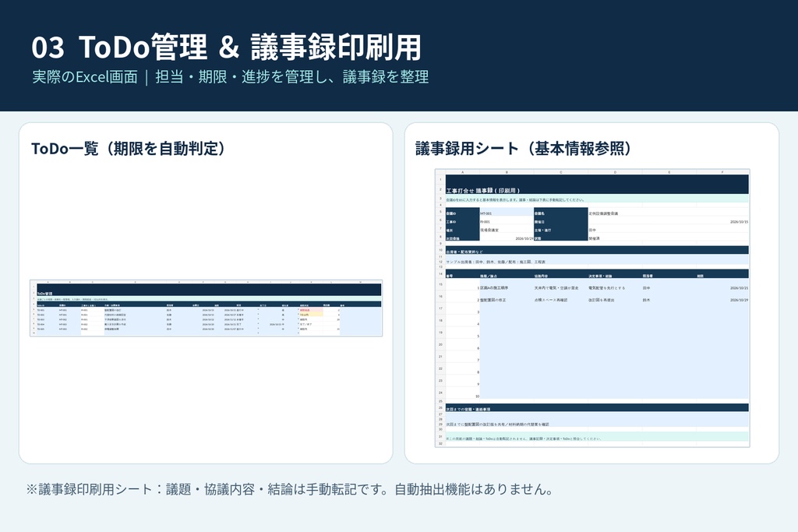Screen dimensions: 798x532
Task: Select column header A of 議事録 sheet
Action: [463, 172]
